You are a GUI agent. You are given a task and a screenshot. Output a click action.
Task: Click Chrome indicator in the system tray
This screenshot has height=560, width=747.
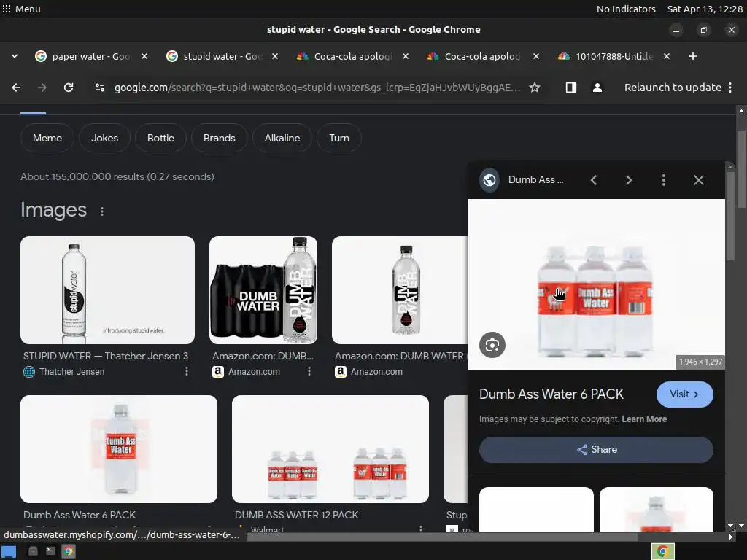[x=662, y=551]
